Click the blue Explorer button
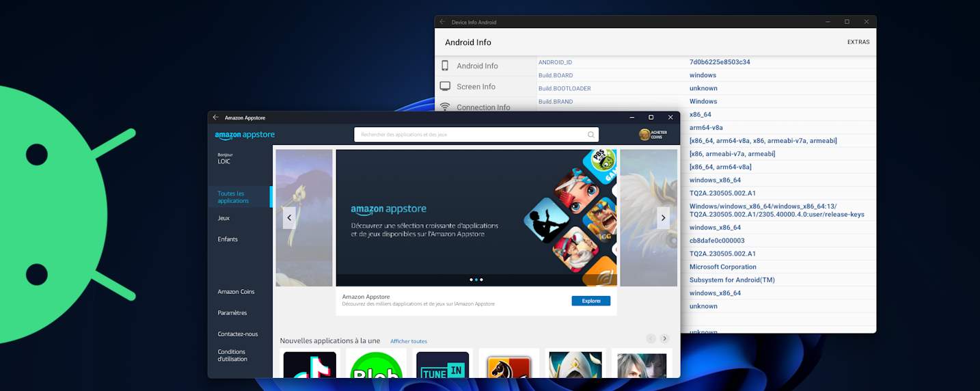 click(x=590, y=301)
